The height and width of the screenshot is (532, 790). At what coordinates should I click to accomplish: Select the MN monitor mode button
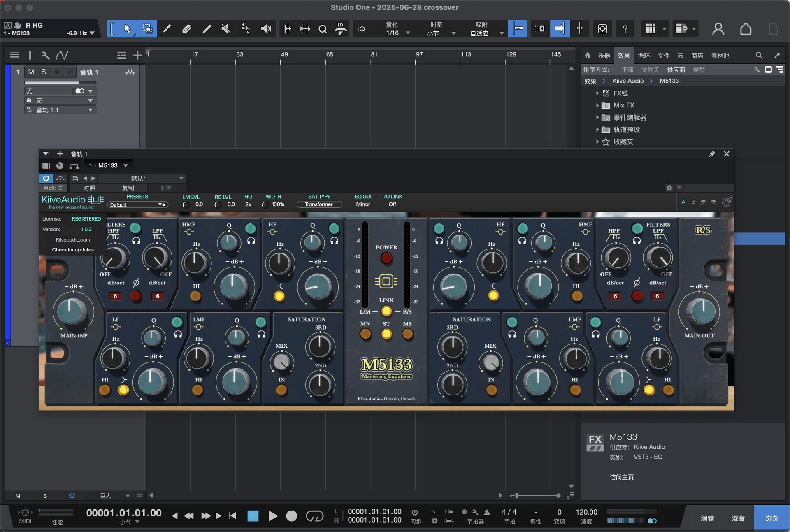click(365, 334)
